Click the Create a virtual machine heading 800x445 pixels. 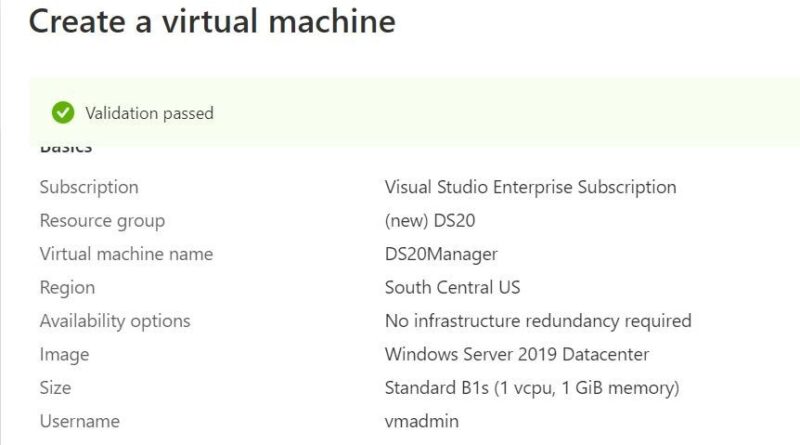pos(212,21)
